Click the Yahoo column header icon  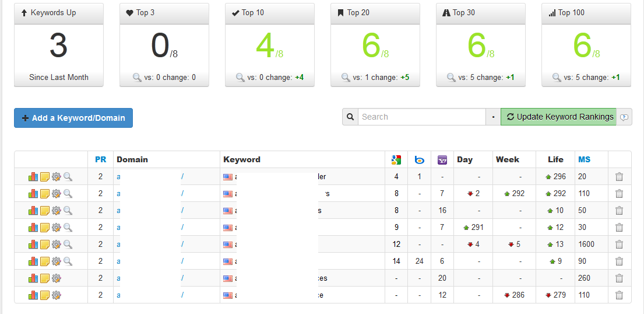[442, 160]
